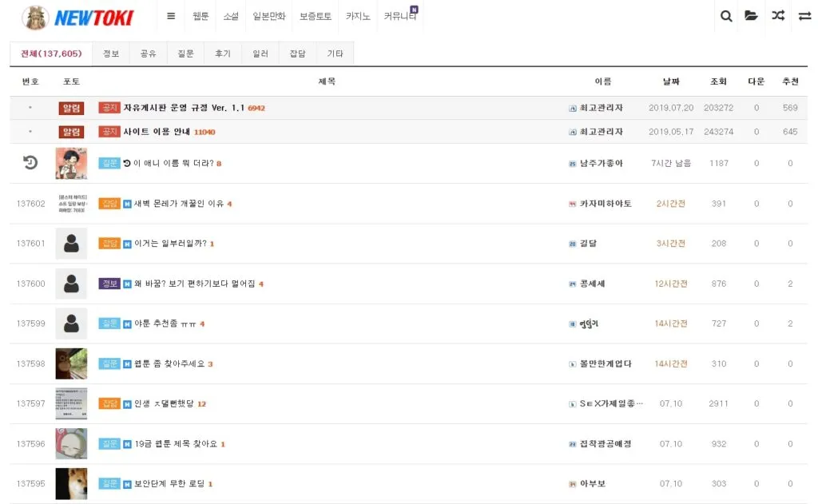Open the post 새벽 몬레가 개꿀인 이유
The height and width of the screenshot is (504, 818).
tap(182, 203)
